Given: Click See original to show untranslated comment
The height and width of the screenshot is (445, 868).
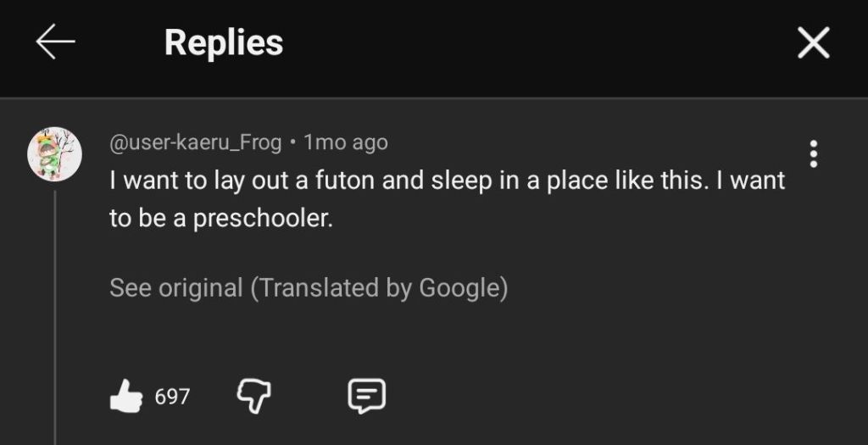Looking at the screenshot, I should coord(175,288).
